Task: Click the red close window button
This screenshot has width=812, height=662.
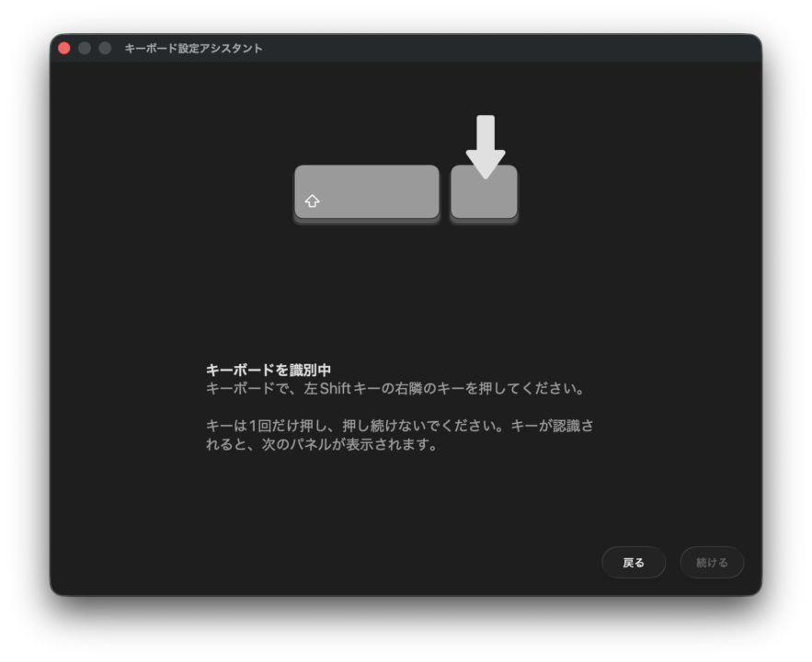Action: 63,47
